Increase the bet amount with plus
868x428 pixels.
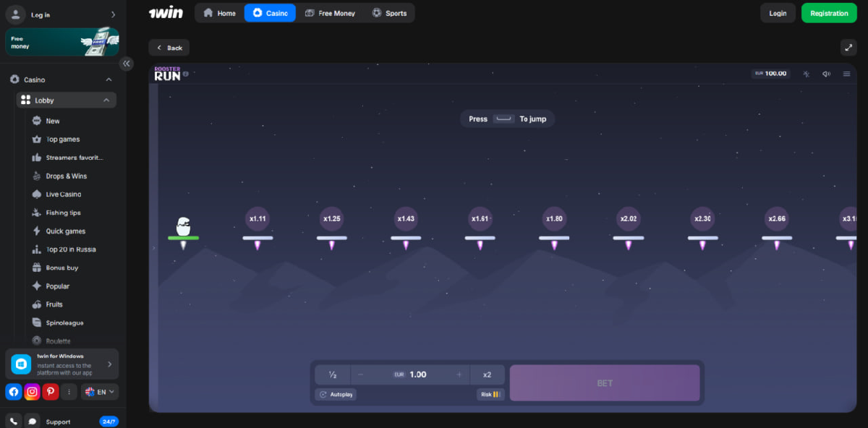coord(459,374)
